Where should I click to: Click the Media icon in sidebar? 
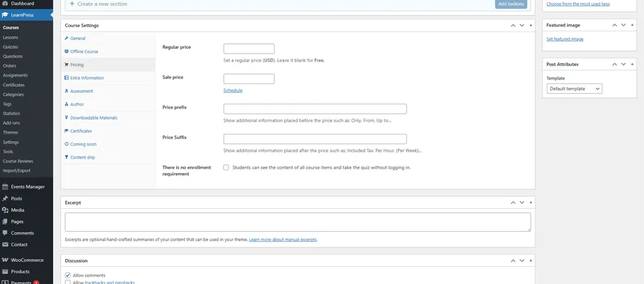[x=5, y=210]
